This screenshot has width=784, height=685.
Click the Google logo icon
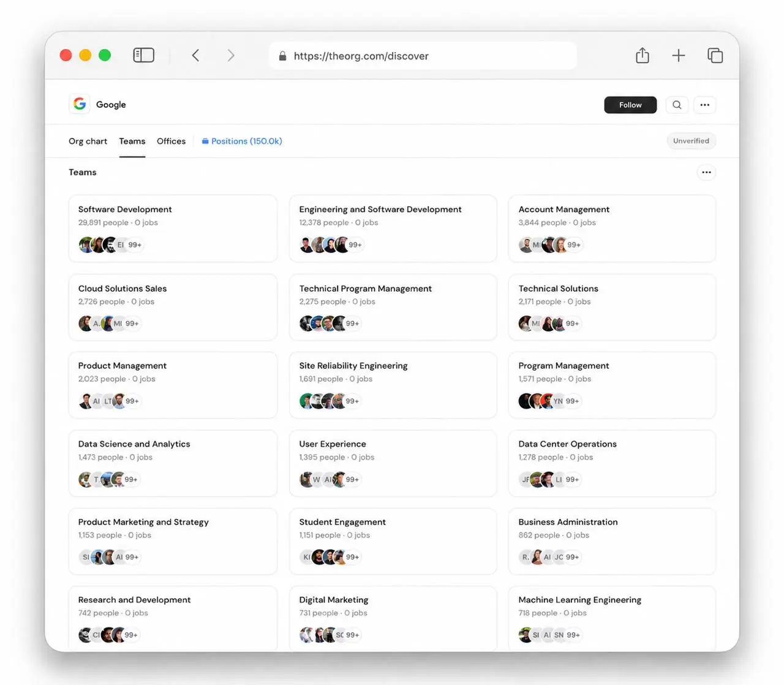[80, 104]
